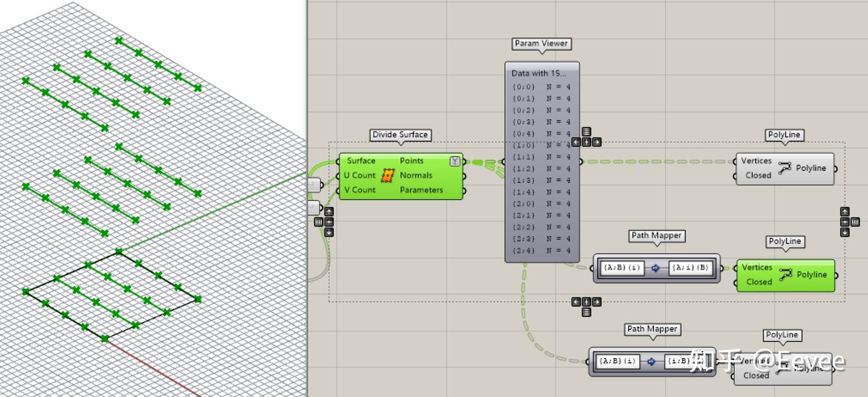Click the up-arrow align widget left of selection
Screen dimensions: 868x397
[329, 212]
